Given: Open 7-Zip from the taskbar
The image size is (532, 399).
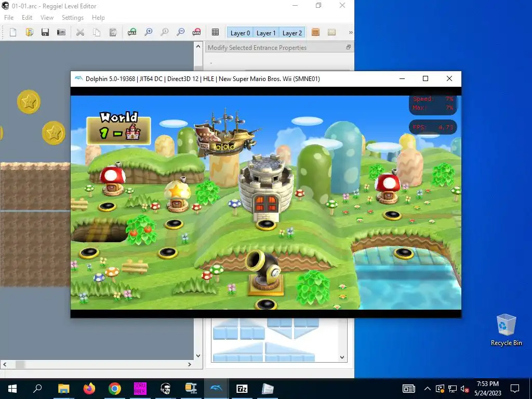Looking at the screenshot, I should pos(242,389).
